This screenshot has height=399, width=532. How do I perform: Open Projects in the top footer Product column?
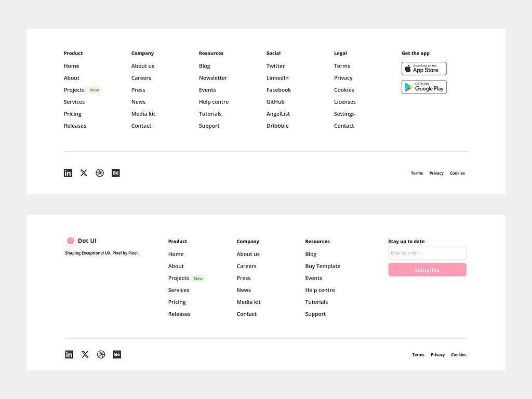(x=74, y=90)
